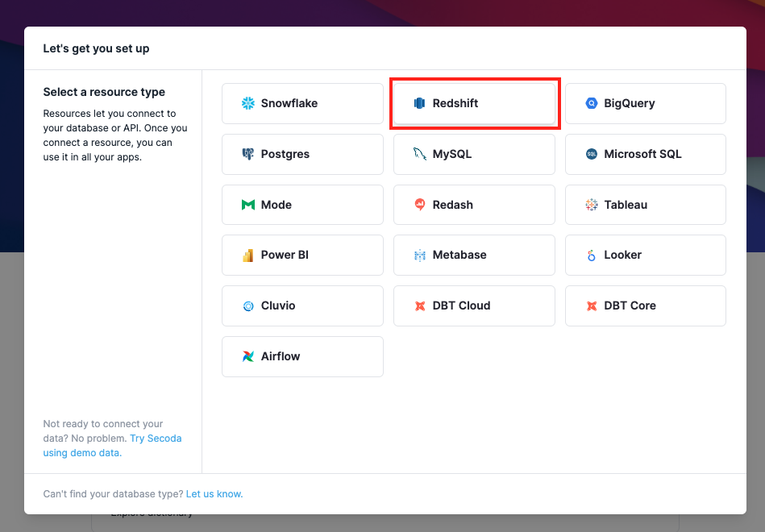Click the yellow Power BI bars icon

248,256
